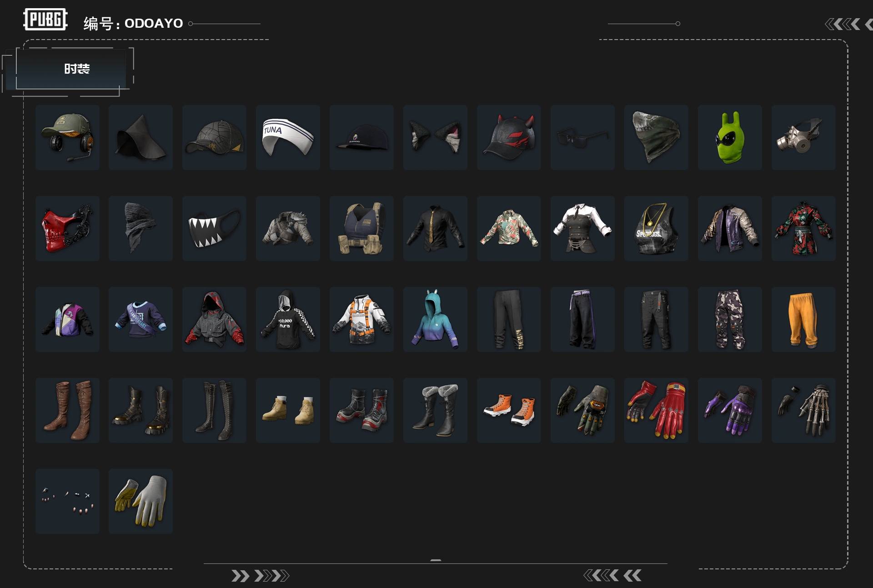Pick the black cracked-pattern baseball cap
The height and width of the screenshot is (588, 873).
tap(215, 137)
